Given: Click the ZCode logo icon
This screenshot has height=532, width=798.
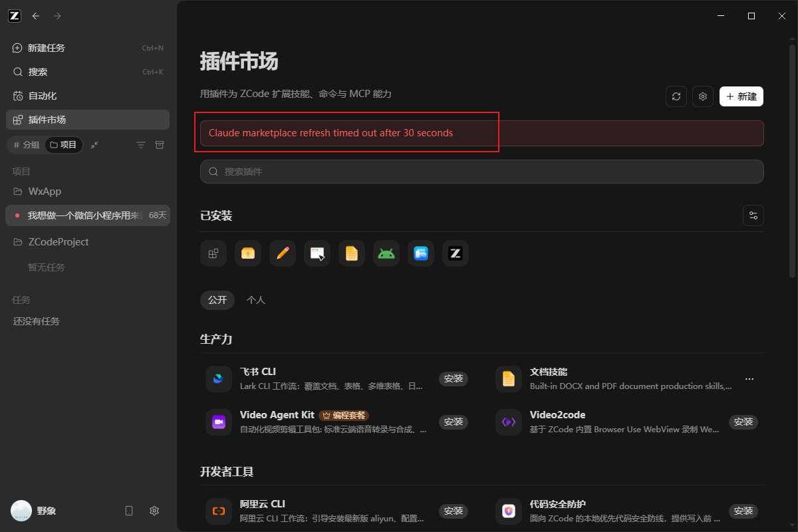Looking at the screenshot, I should (x=15, y=16).
